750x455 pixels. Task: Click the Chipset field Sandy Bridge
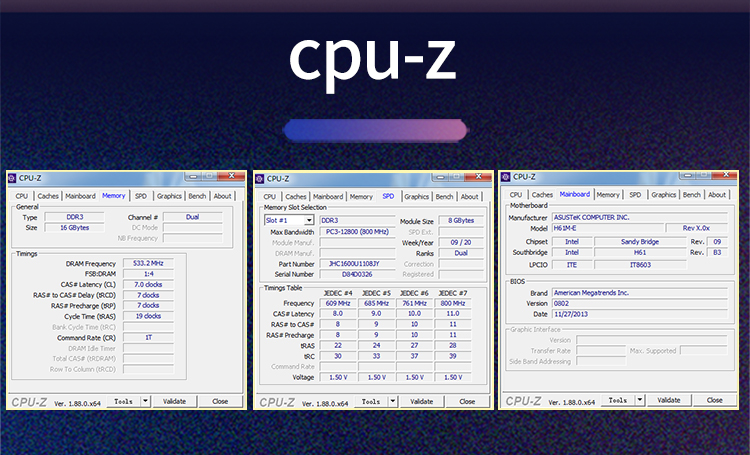coord(640,242)
